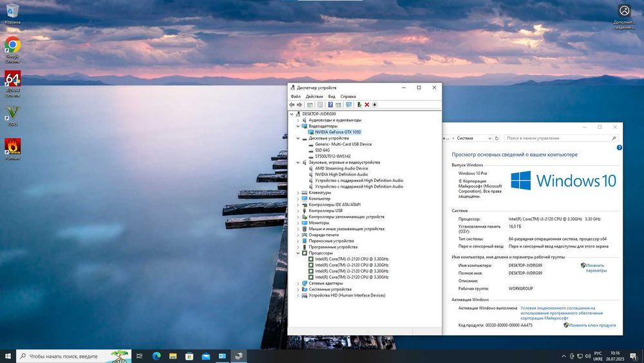Open the address bar dropdown in System window

(489, 138)
